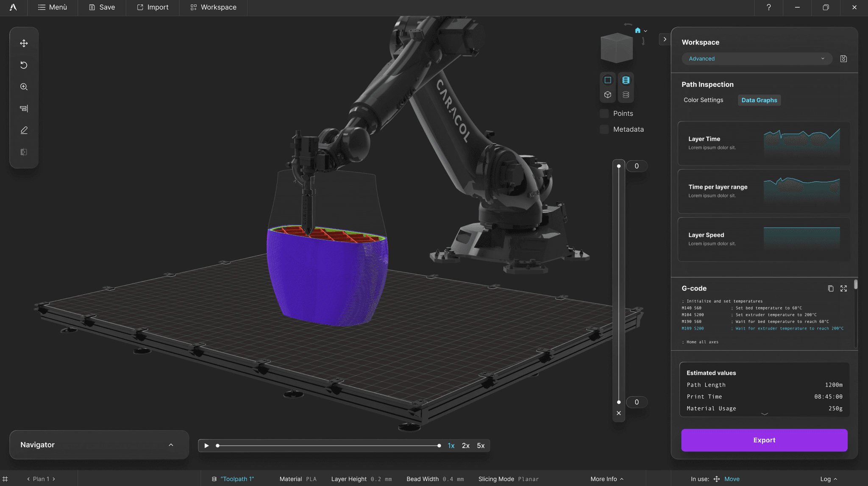Open the Menù menu

coord(53,7)
